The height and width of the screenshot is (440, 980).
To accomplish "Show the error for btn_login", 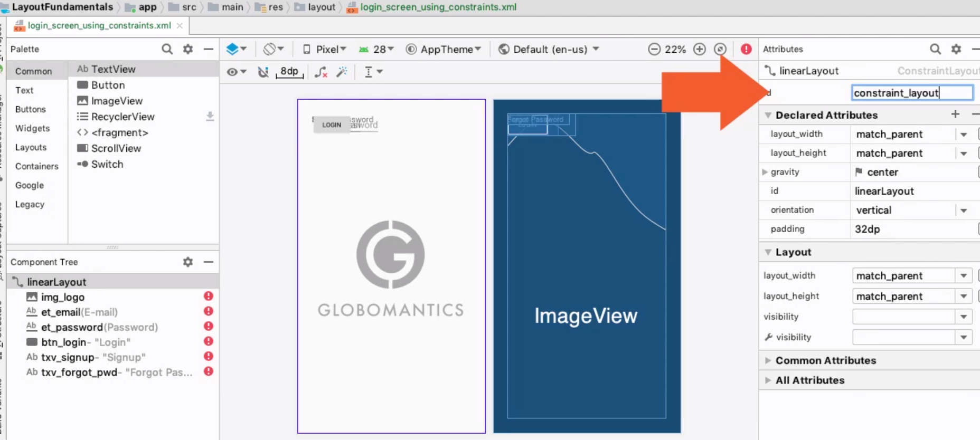I will click(x=209, y=341).
